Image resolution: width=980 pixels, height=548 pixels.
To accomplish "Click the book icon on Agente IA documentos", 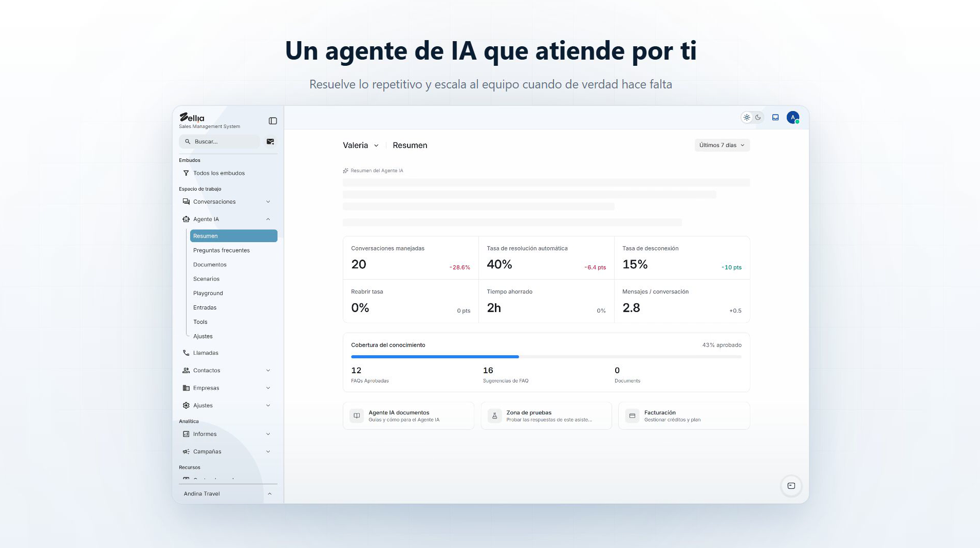I will (357, 416).
